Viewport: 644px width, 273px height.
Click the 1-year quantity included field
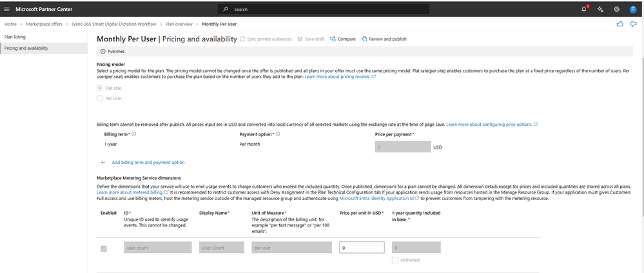416,248
